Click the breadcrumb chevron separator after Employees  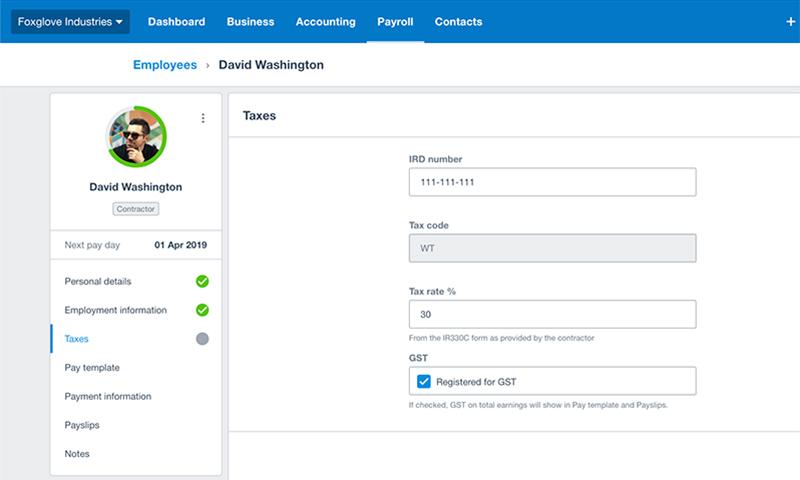click(208, 66)
